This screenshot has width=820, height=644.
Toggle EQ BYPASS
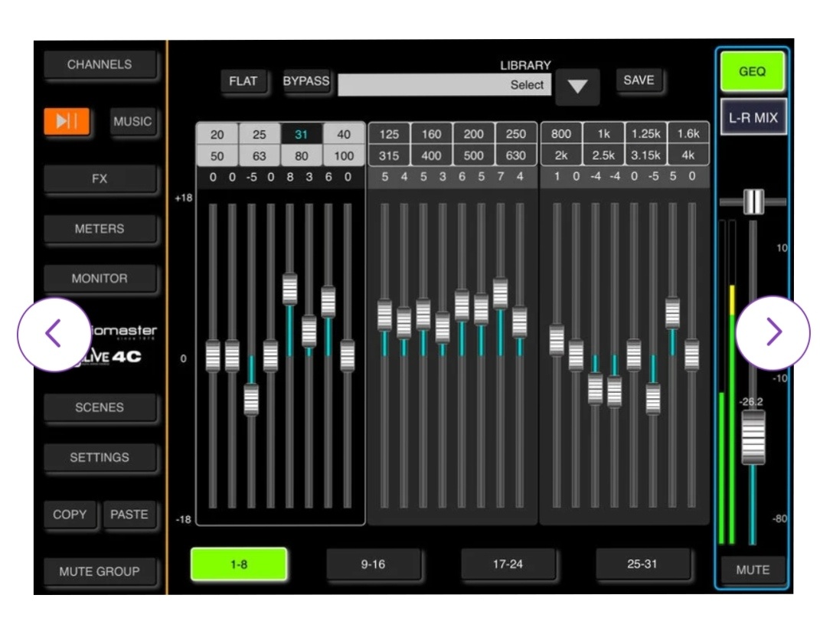click(x=306, y=81)
